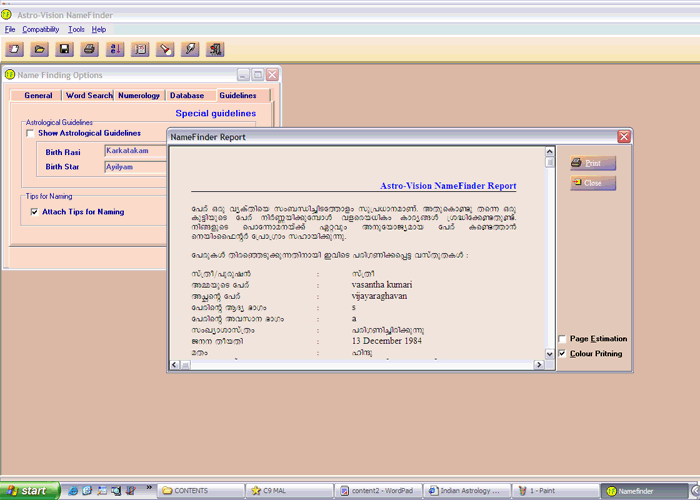Open the File menu

click(x=10, y=29)
